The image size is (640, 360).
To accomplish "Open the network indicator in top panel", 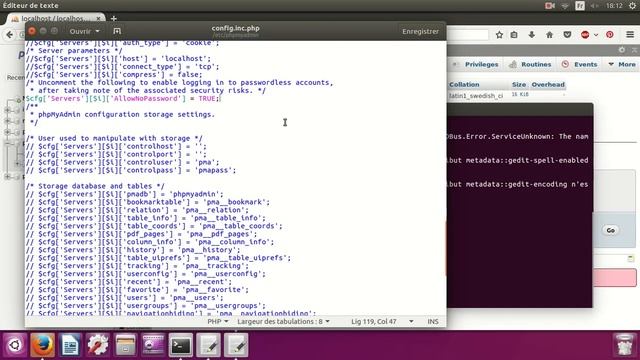I will click(565, 6).
